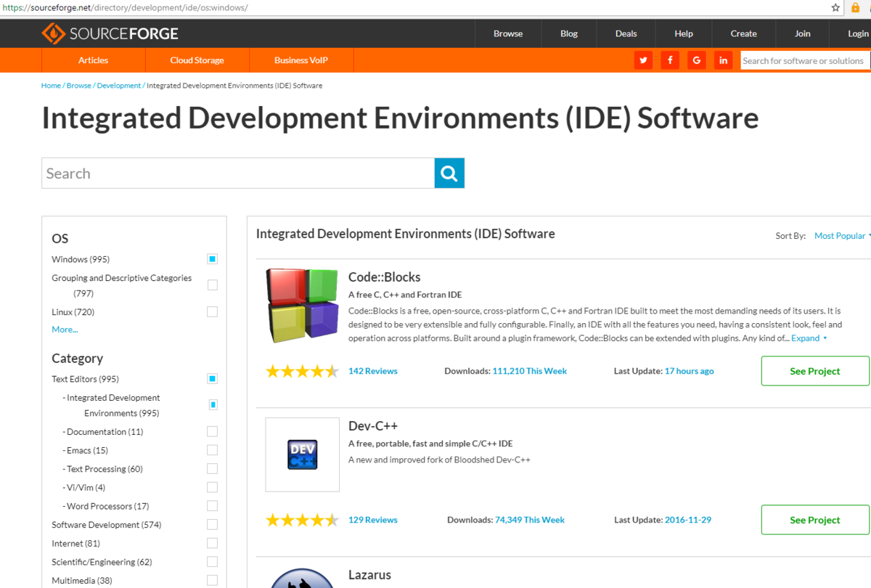Go to the Cloud Storage tab
This screenshot has height=588, width=871.
point(197,60)
